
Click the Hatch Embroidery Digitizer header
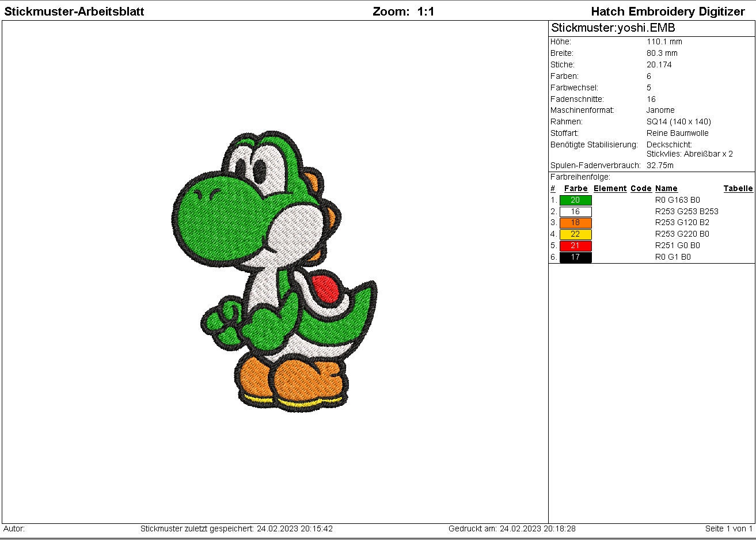pos(667,11)
